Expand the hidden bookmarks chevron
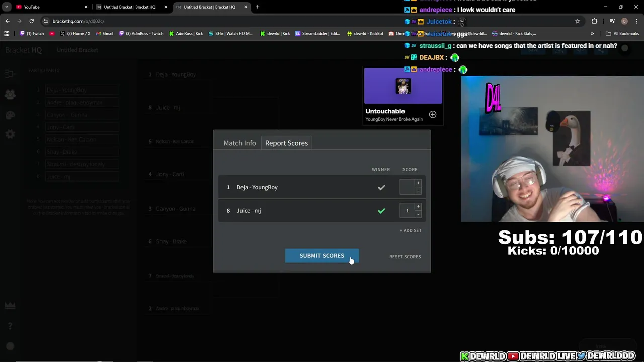The width and height of the screenshot is (644, 362). tap(592, 34)
